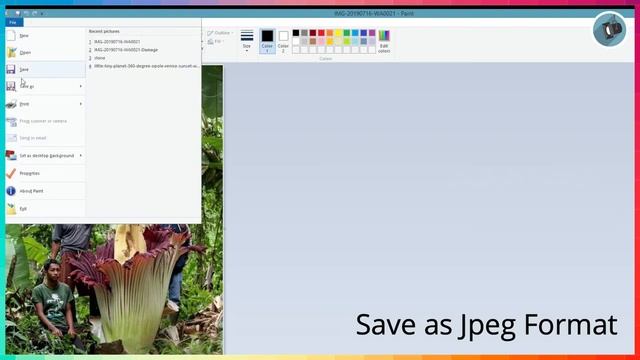
Task: Click the Undo icon in title bar
Action: coord(26,13)
